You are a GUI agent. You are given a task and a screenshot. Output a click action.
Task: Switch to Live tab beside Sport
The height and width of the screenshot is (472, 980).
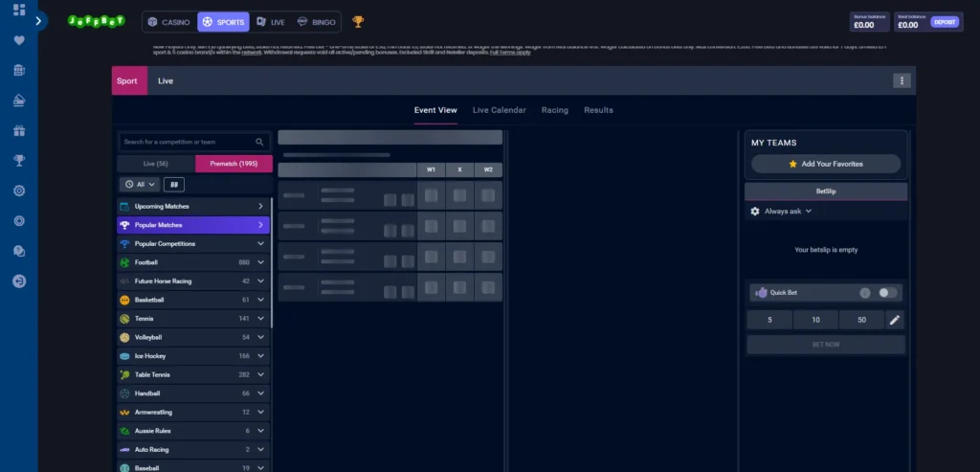click(166, 80)
